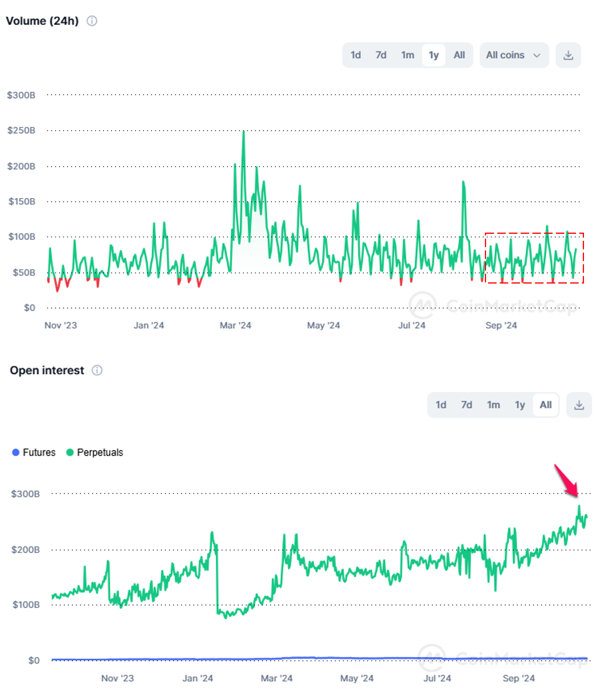The height and width of the screenshot is (700, 597).
Task: Toggle the Futures series in legend
Action: [x=39, y=452]
